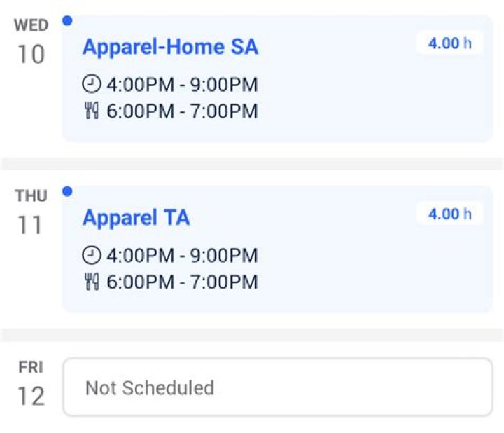This screenshot has height=433, width=504.
Task: Click the clock icon on Thursday's shift
Action: click(x=92, y=256)
